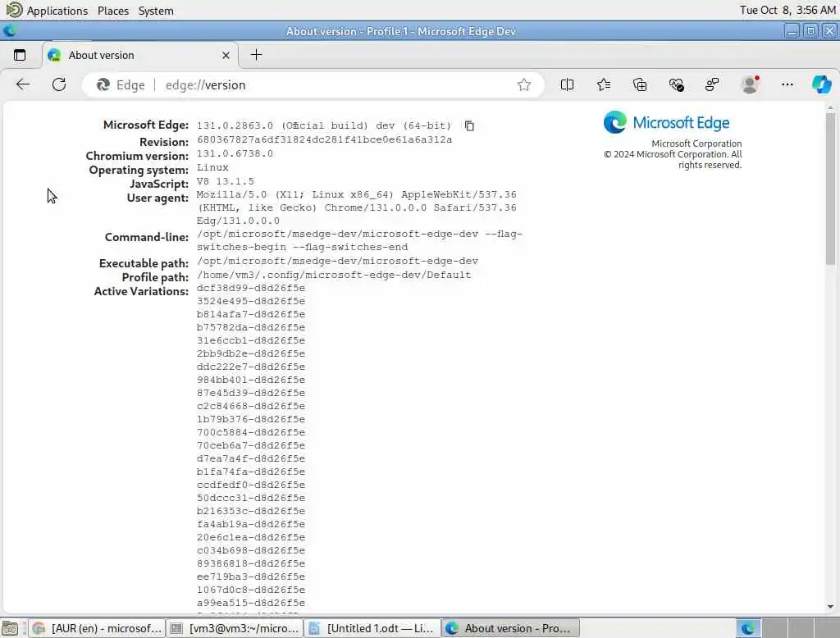The width and height of the screenshot is (840, 638).
Task: Click Operating system value Linux
Action: point(212,167)
